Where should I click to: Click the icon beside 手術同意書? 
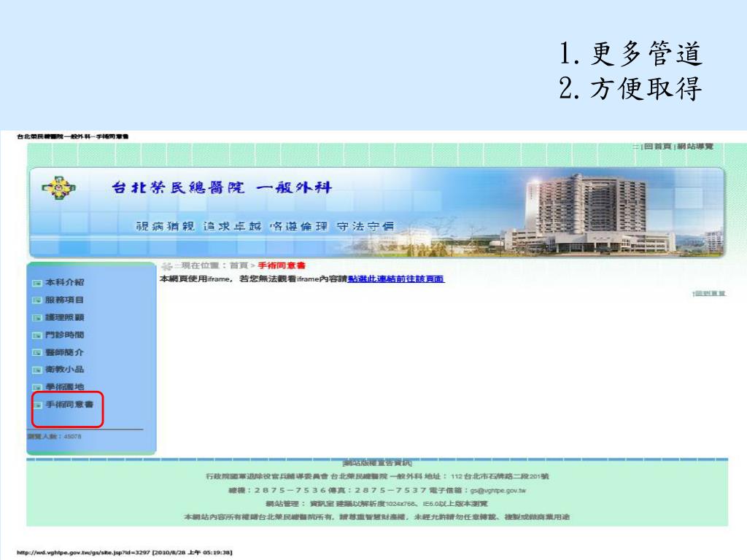[x=38, y=405]
